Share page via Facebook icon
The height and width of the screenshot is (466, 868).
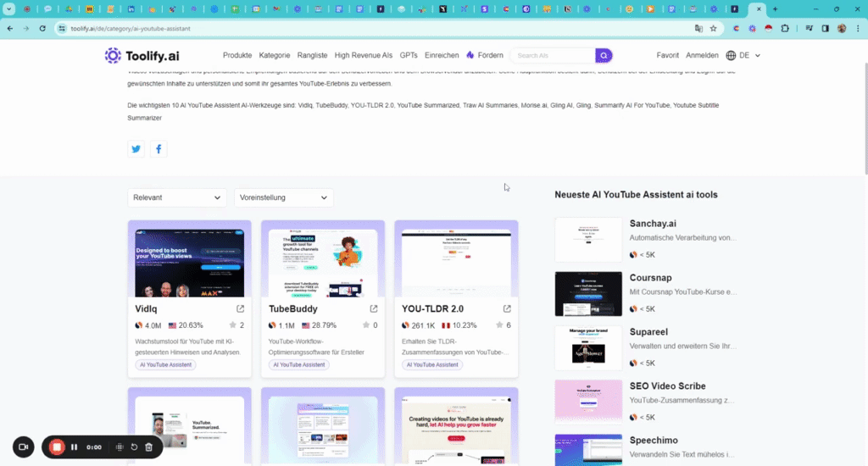(x=159, y=149)
